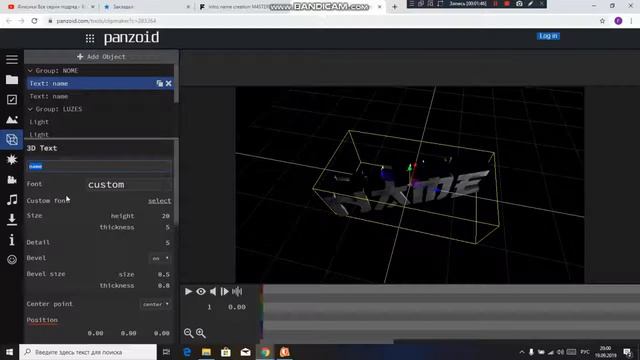This screenshot has width=640, height=360.
Task: Take a Bandicam screenshot with camera icon
Action: click(x=519, y=4)
